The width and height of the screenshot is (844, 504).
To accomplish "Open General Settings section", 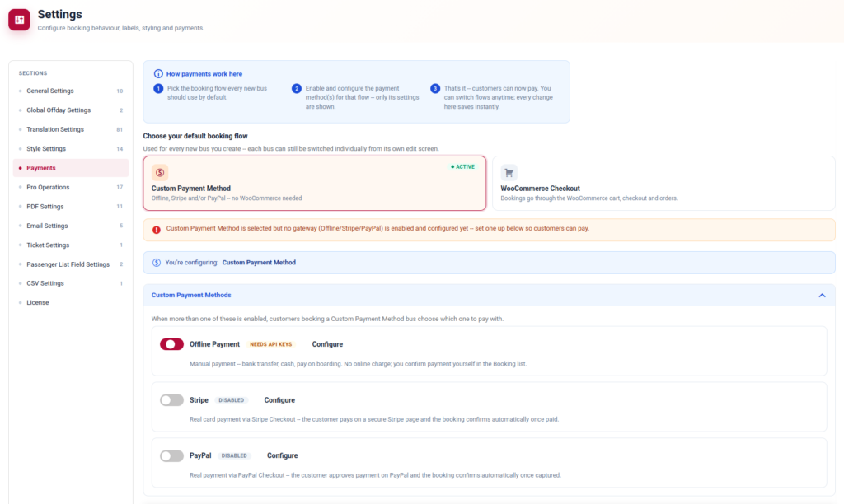I will pyautogui.click(x=71, y=91).
